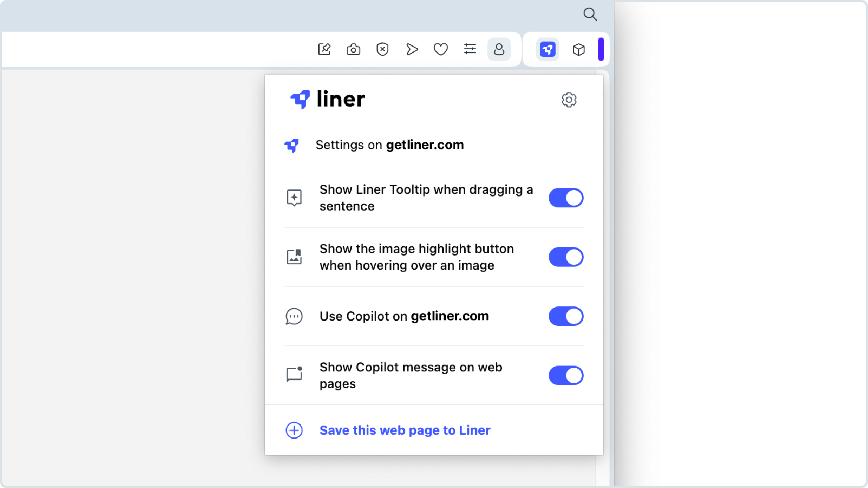Open the extensions cube icon
868x488 pixels.
click(x=579, y=49)
